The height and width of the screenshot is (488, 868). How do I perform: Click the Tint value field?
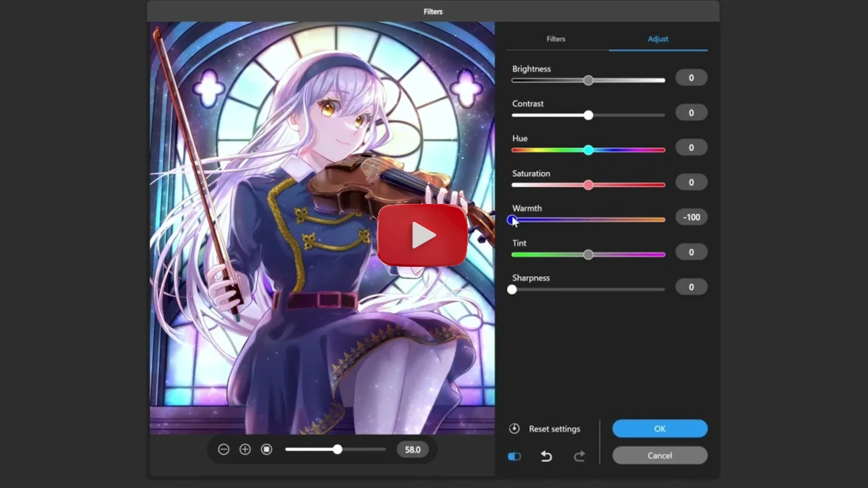pyautogui.click(x=692, y=252)
